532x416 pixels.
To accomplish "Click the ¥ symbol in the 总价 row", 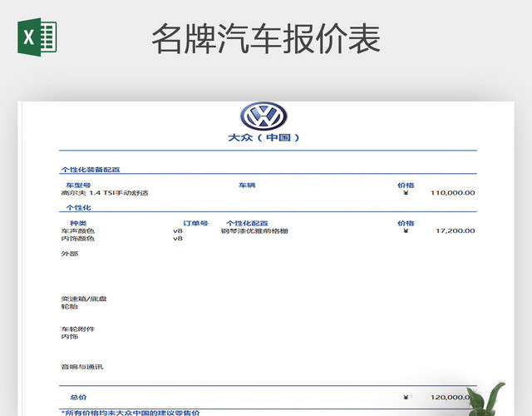I will tap(406, 398).
